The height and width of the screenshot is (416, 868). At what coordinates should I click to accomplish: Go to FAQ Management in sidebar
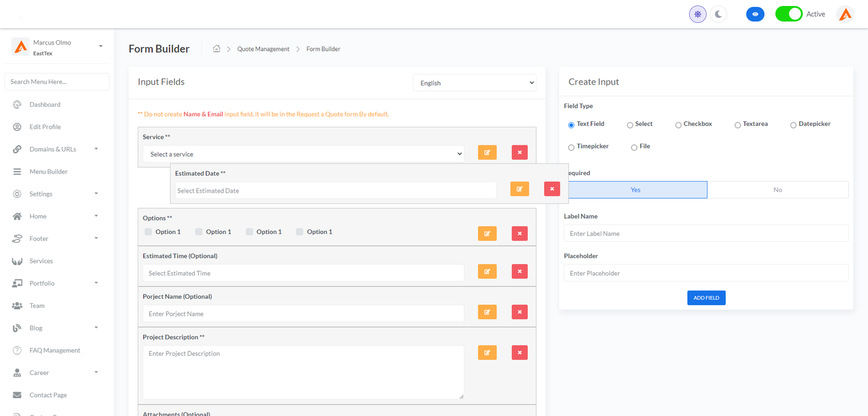click(x=54, y=350)
